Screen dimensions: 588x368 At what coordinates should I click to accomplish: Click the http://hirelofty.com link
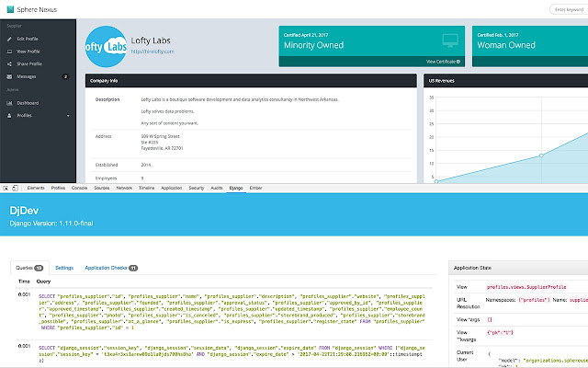(153, 52)
